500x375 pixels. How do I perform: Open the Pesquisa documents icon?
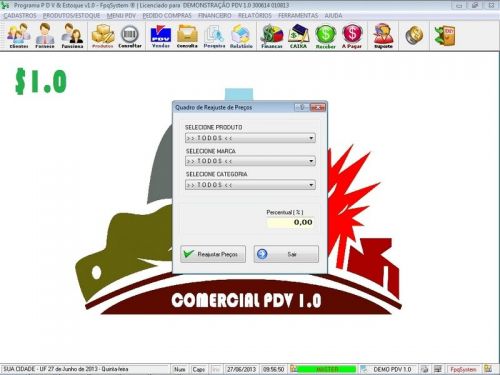pyautogui.click(x=214, y=36)
